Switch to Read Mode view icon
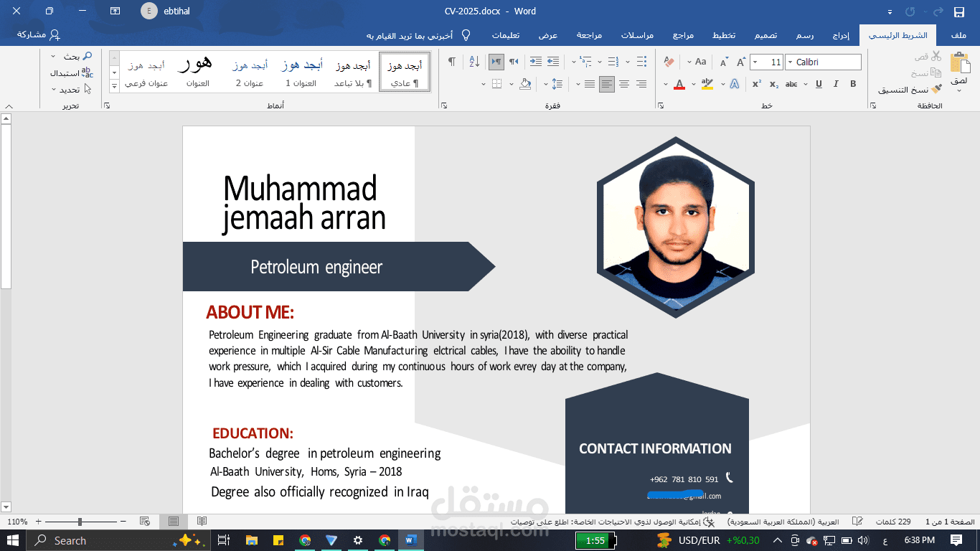The image size is (980, 551). point(202,522)
